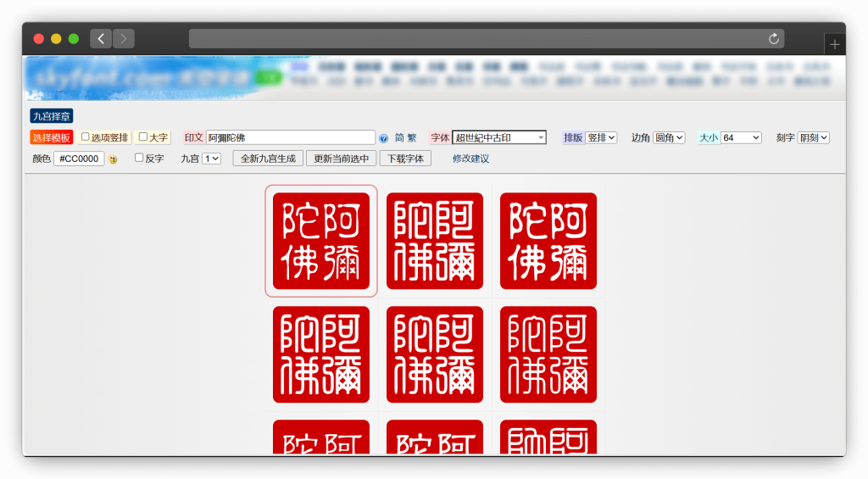Click the blue help icon beside the 印文 field
Image resolution: width=868 pixels, height=479 pixels.
point(383,138)
